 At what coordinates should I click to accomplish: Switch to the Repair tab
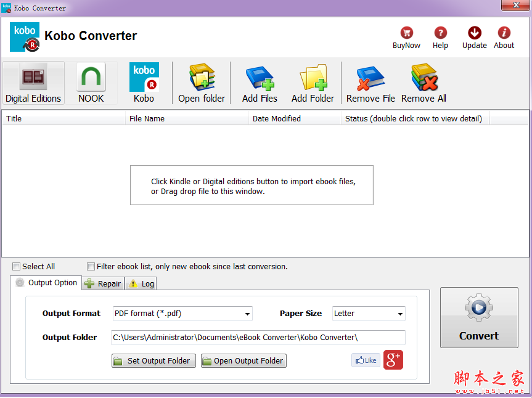(x=103, y=284)
